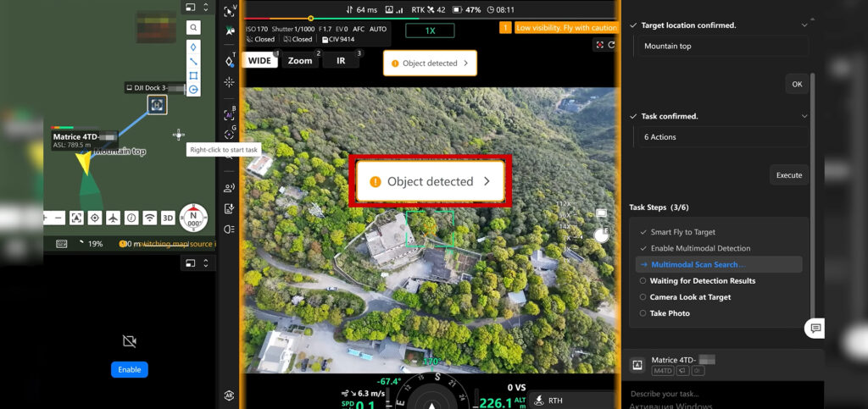This screenshot has width=868, height=409.
Task: Click the wifi signal map icon
Action: (x=149, y=218)
